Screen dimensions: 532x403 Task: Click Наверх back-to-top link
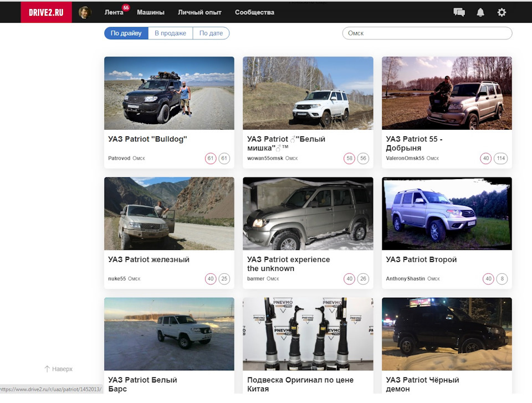click(58, 369)
